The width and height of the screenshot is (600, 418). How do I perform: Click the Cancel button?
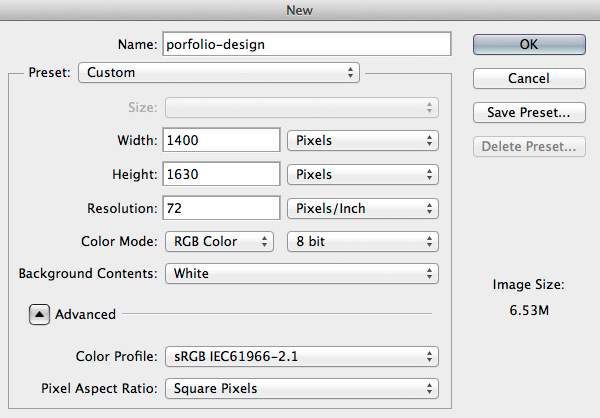point(528,78)
